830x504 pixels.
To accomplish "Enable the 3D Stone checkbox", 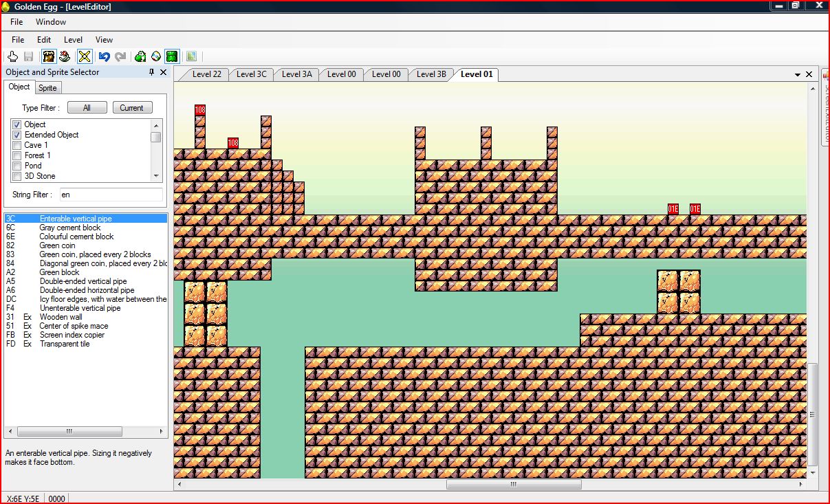I will [17, 176].
